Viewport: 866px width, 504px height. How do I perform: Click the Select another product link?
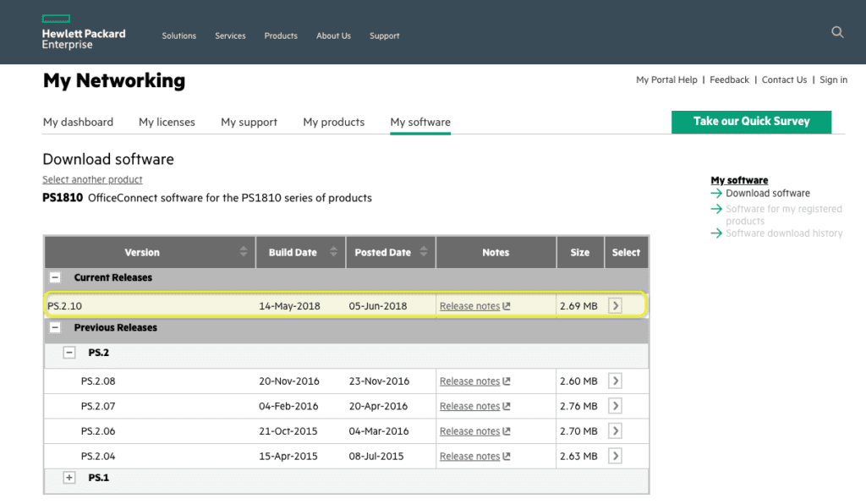click(x=92, y=179)
